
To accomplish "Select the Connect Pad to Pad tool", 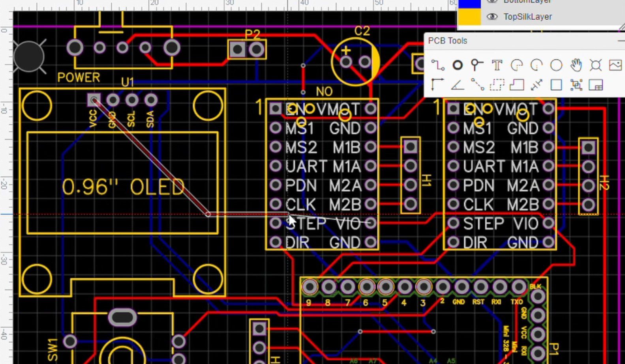I will (477, 85).
